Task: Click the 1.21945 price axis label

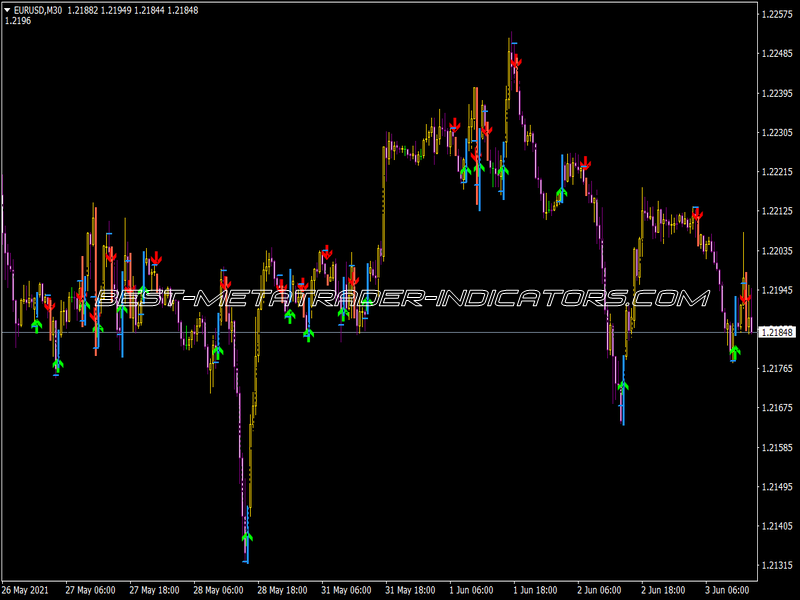Action: point(777,290)
